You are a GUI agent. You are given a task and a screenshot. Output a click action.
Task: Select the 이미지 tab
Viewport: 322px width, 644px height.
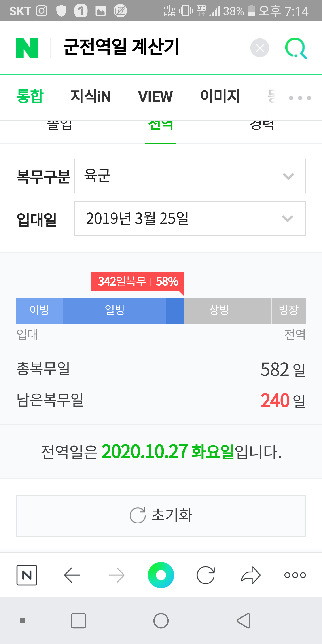[220, 97]
